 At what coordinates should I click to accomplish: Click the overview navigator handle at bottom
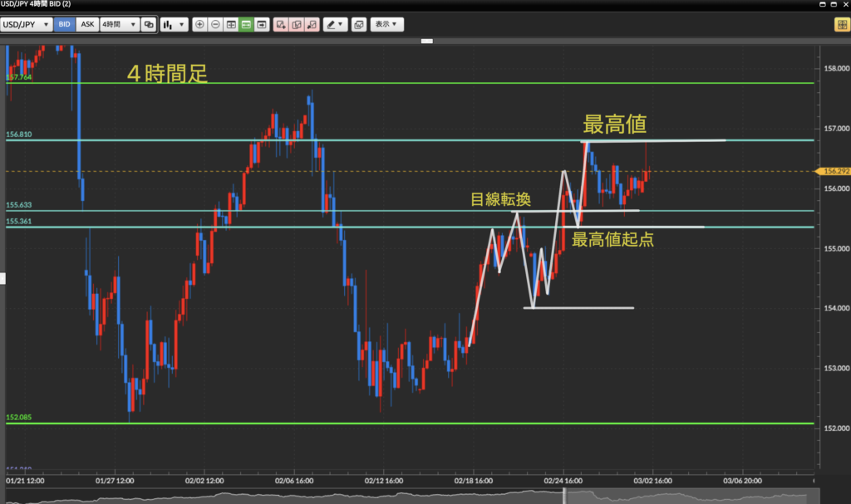click(x=564, y=495)
